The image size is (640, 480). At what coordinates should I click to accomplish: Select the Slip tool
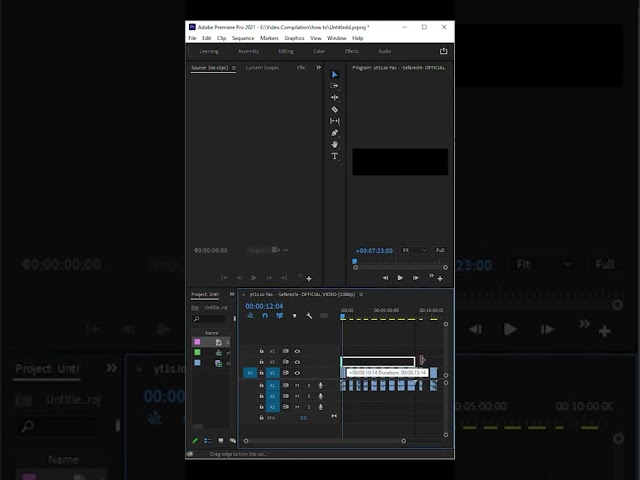pyautogui.click(x=334, y=121)
